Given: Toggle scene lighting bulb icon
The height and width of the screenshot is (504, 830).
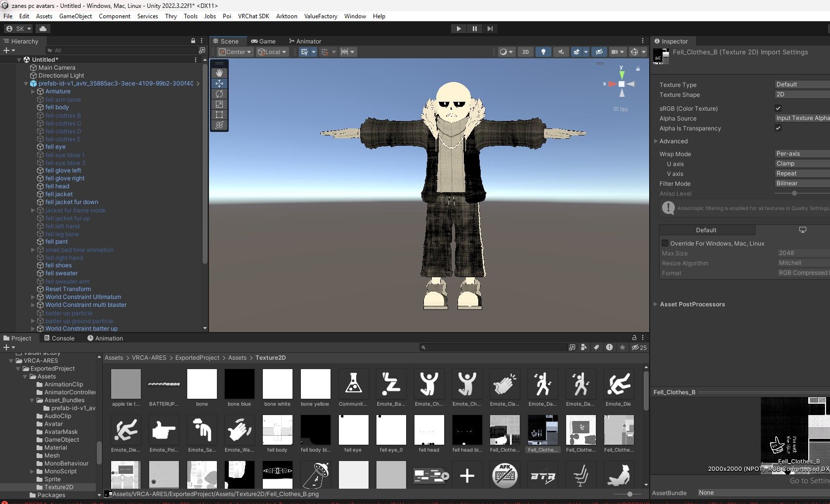Looking at the screenshot, I should pos(543,52).
